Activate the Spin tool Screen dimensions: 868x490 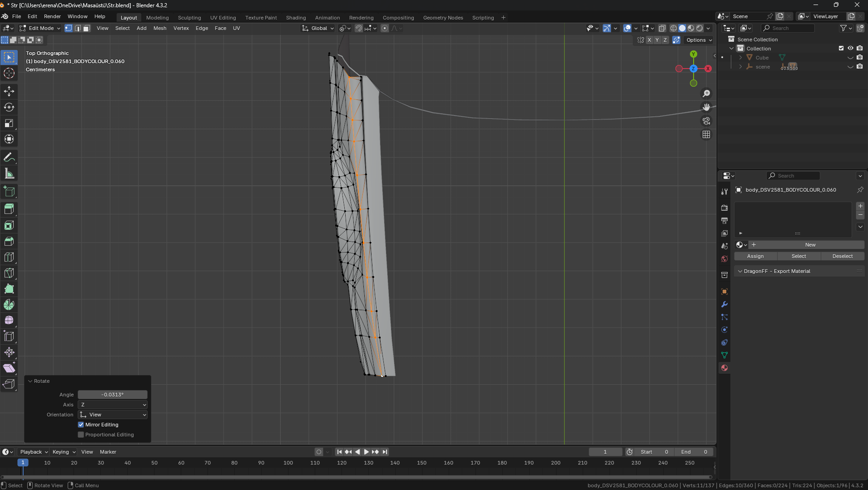pos(9,305)
